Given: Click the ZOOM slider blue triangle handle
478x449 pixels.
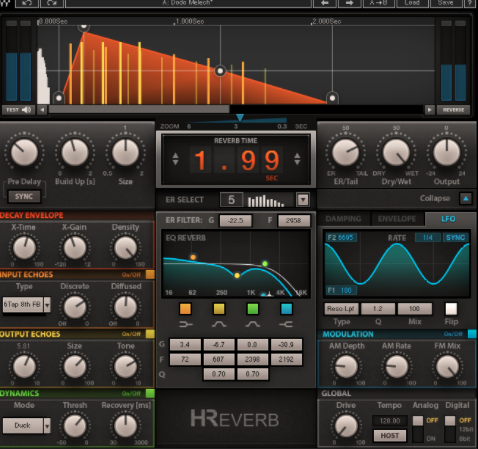Looking at the screenshot, I should point(240,117).
